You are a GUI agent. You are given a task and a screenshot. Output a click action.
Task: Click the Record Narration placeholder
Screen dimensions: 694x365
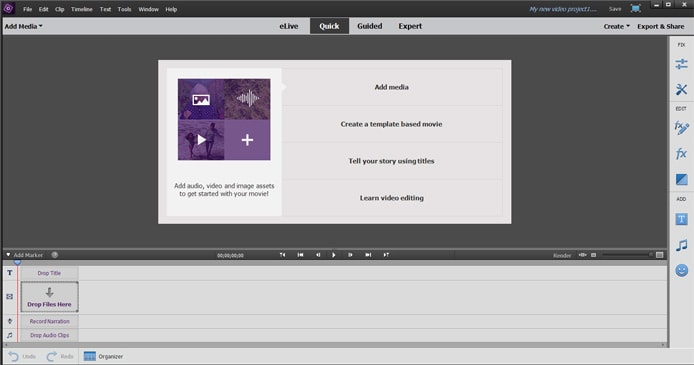[49, 321]
